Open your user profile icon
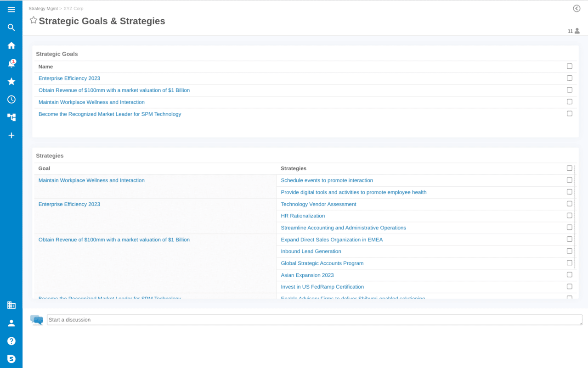Viewport: 588px width, 368px height. point(11,323)
